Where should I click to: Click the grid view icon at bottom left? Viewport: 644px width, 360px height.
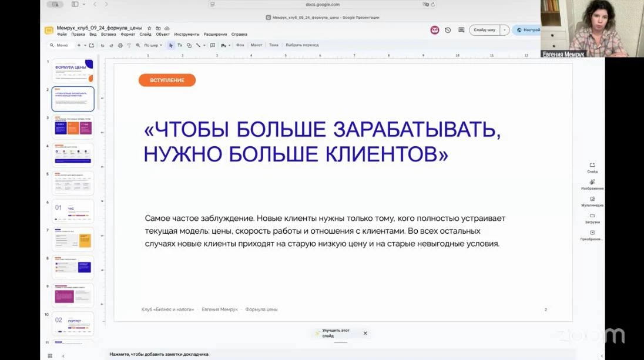click(50, 356)
